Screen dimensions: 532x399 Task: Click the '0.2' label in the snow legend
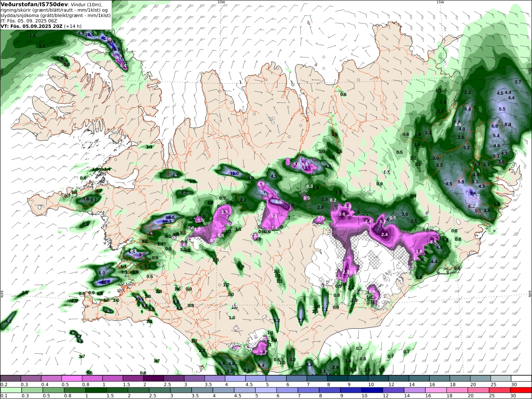4,384
